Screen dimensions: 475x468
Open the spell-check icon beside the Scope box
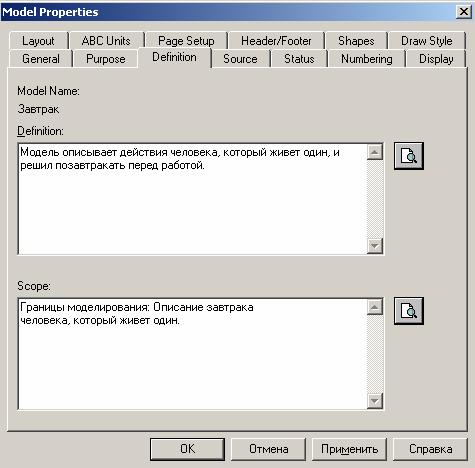pos(409,311)
